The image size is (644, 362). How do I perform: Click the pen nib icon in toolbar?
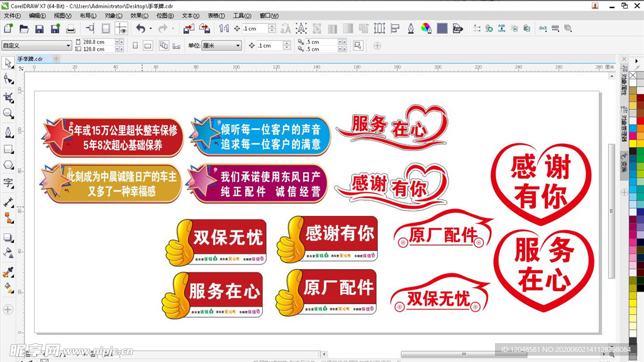point(411,29)
